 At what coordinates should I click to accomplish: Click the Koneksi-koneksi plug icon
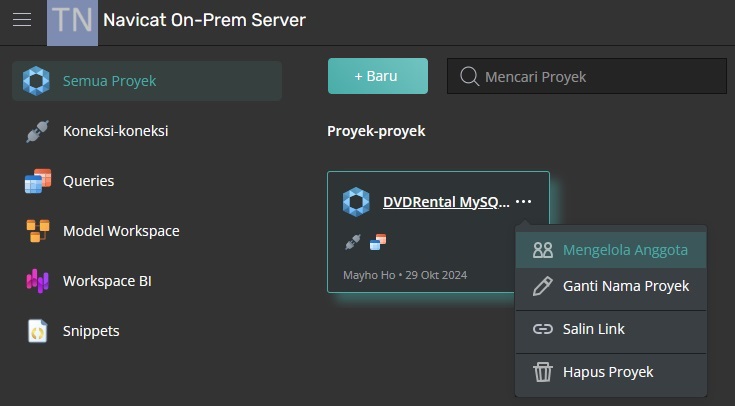[38, 131]
